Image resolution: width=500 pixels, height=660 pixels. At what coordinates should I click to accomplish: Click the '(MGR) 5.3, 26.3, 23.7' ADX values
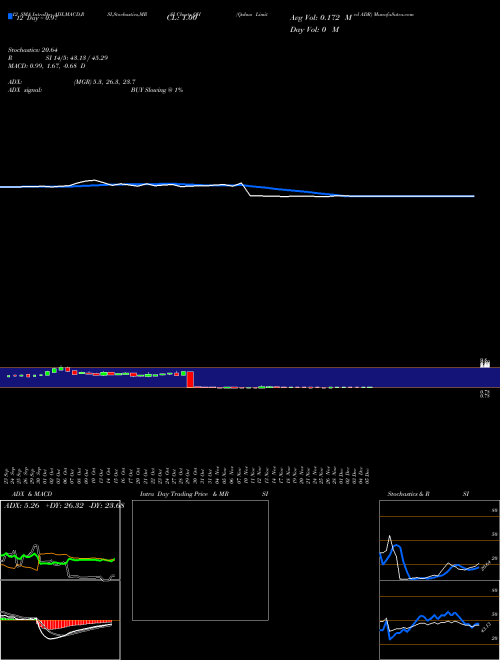pyautogui.click(x=104, y=82)
